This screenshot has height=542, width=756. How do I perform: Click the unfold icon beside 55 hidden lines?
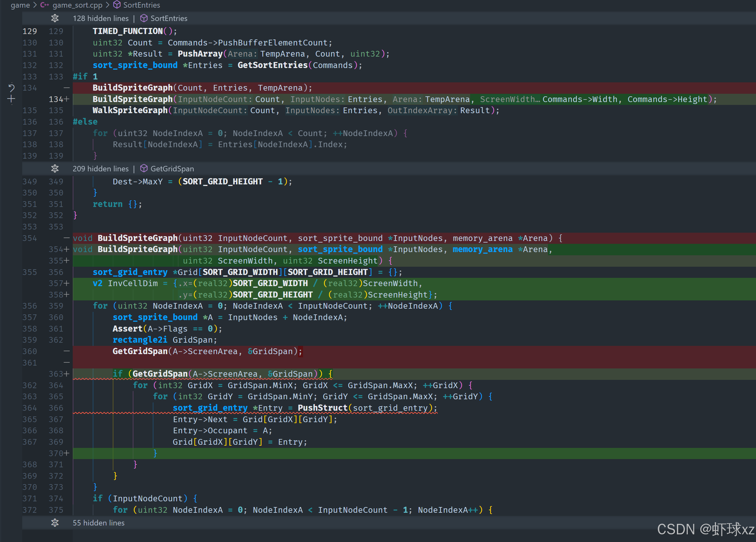[55, 523]
